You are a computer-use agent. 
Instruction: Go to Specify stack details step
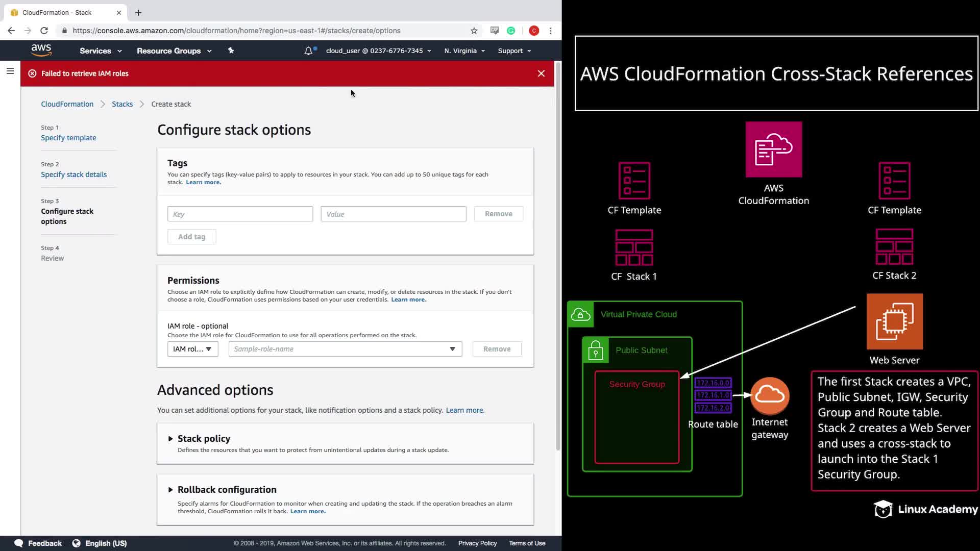[x=73, y=174]
